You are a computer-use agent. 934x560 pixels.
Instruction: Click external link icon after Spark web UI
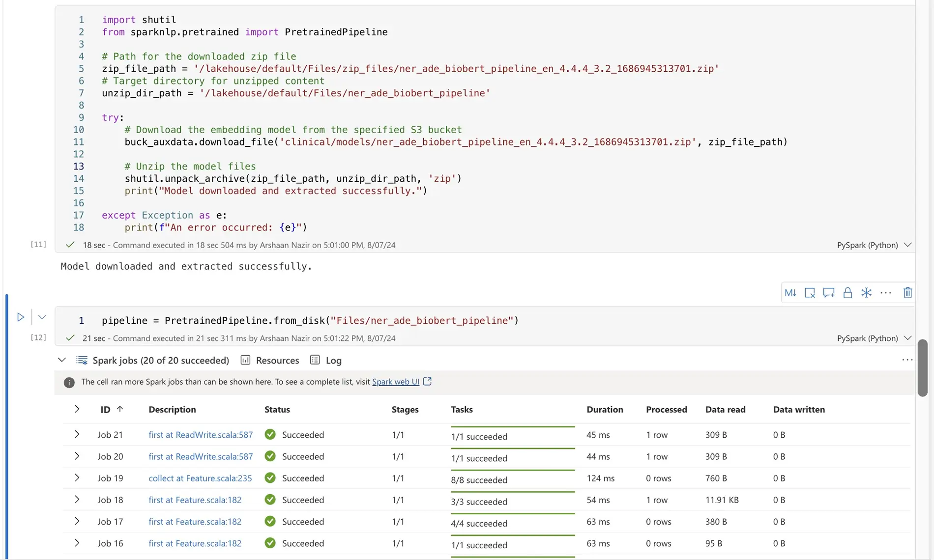pos(428,381)
